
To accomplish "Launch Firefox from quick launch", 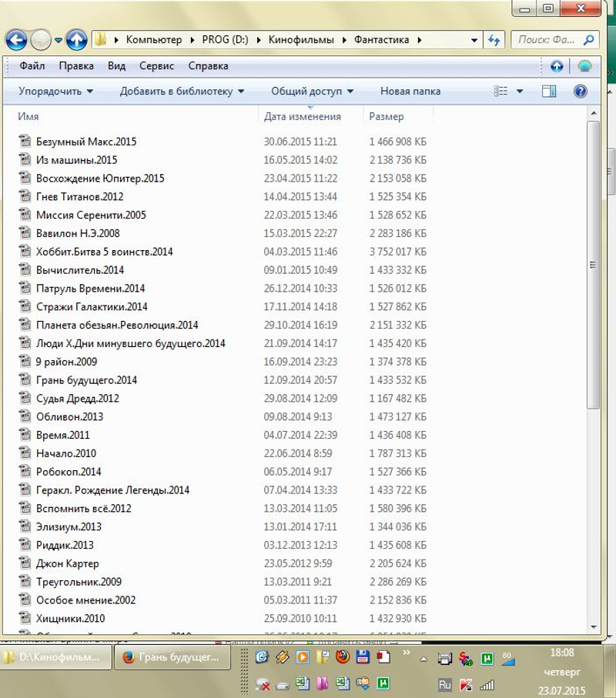I will pos(343,657).
